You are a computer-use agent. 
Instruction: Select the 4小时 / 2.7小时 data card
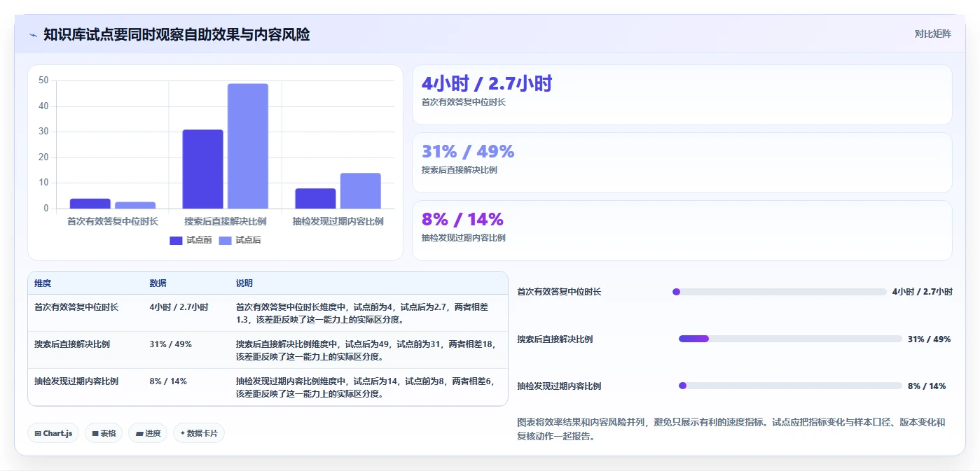(682, 95)
